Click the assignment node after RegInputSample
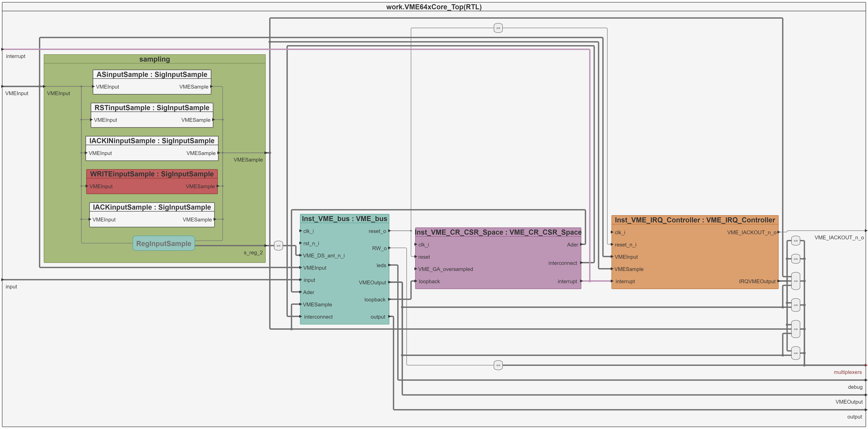Image resolution: width=868 pixels, height=429 pixels. point(278,246)
